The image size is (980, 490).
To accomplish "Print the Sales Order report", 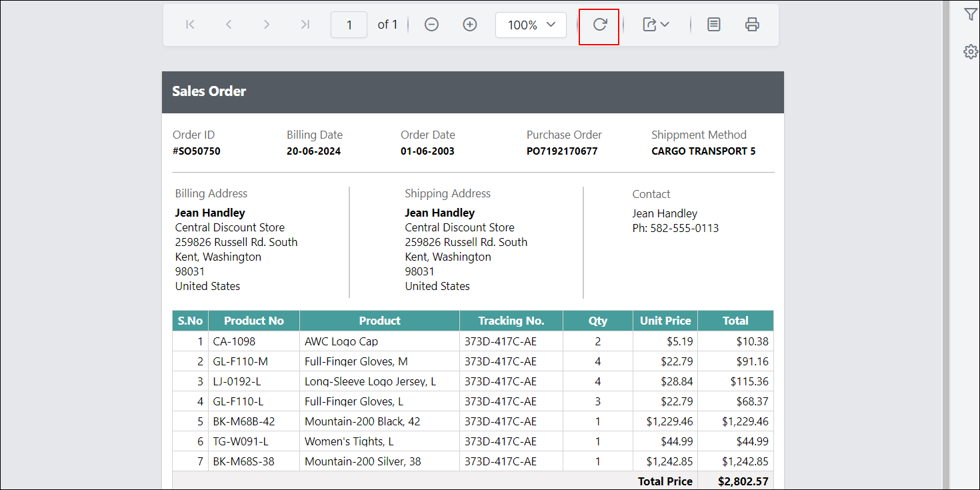I will [x=752, y=24].
